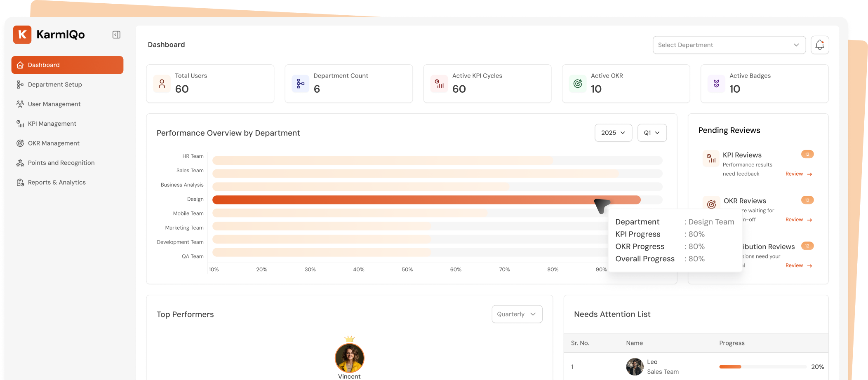Click the 'Marketing Team' chart label
The height and width of the screenshot is (380, 868).
tap(184, 228)
